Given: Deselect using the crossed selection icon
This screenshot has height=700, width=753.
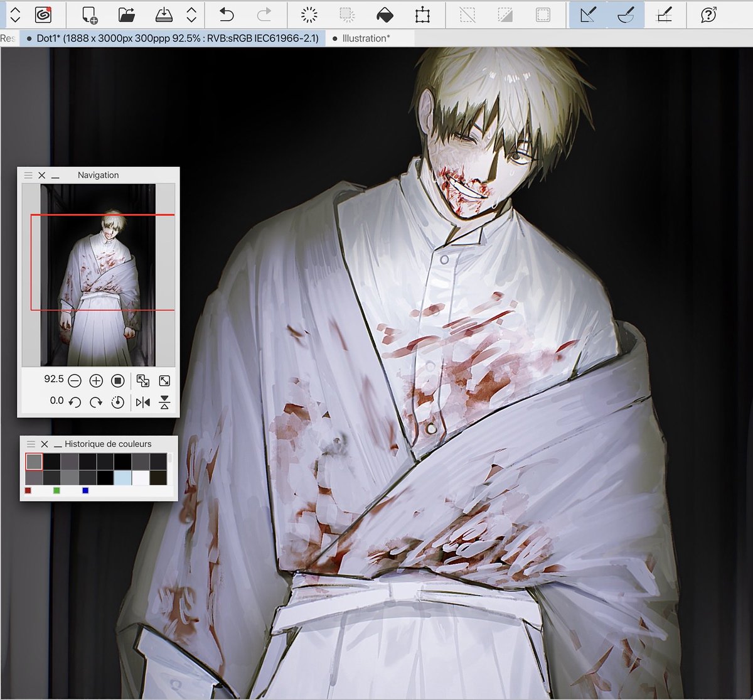Looking at the screenshot, I should (x=467, y=14).
